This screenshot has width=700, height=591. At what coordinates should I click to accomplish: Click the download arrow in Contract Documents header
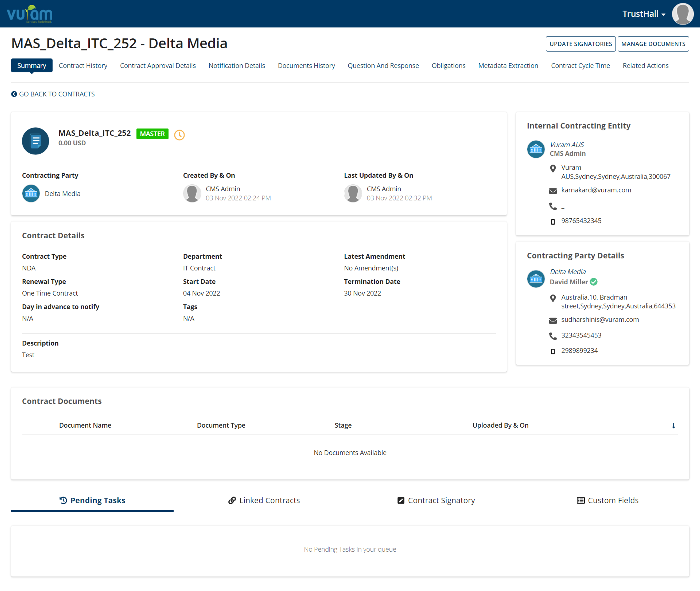(x=673, y=426)
